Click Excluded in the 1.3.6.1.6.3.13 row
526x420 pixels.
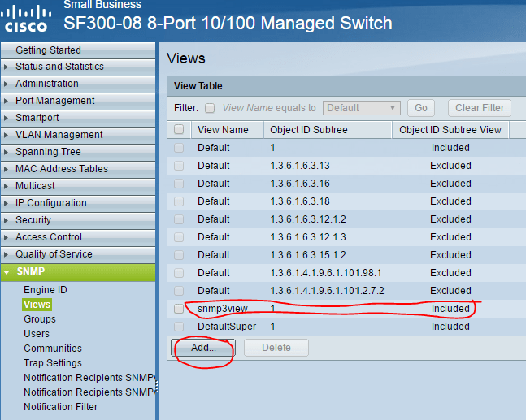pyautogui.click(x=450, y=166)
